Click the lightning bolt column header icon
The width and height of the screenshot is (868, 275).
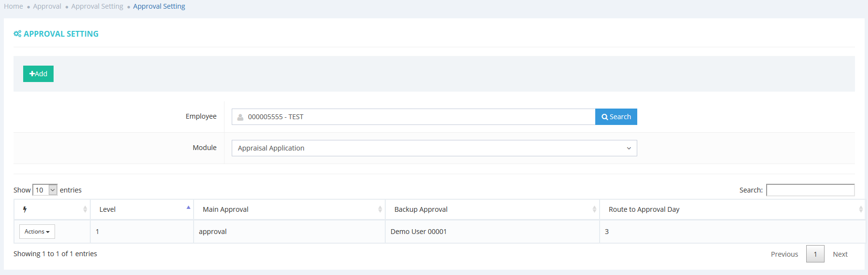[25, 209]
